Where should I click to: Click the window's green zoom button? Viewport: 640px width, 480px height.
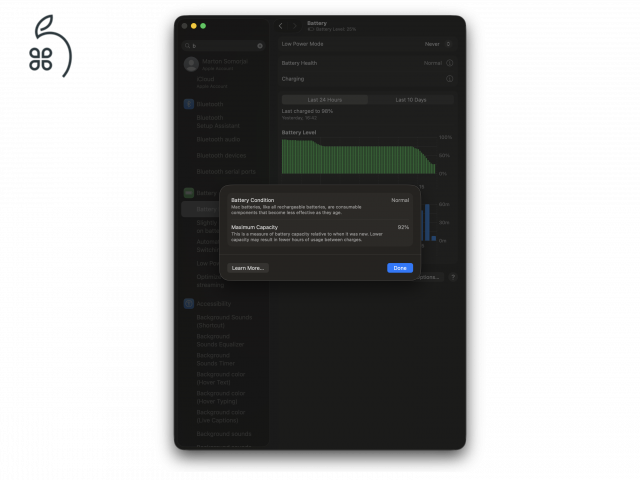tap(203, 26)
